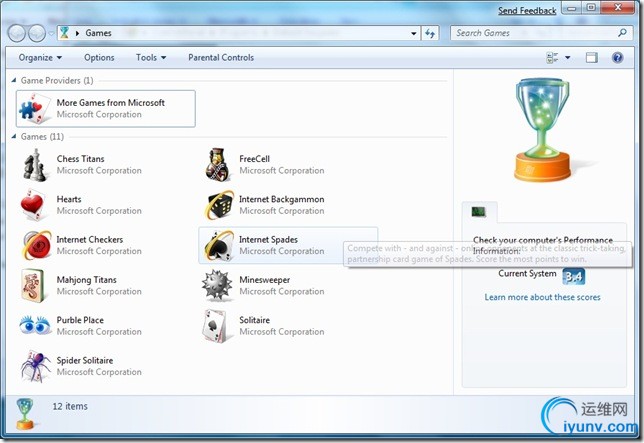This screenshot has width=644, height=443.
Task: Click the refresh arrows button
Action: pos(430,33)
